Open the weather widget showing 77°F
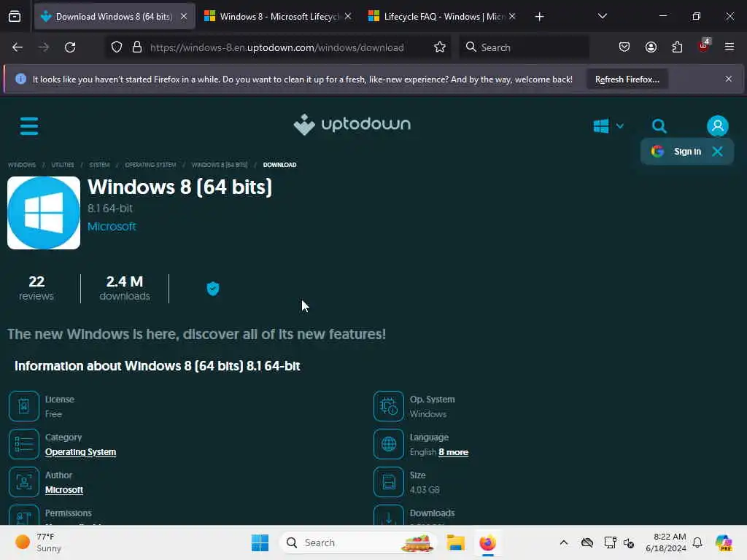The width and height of the screenshot is (747, 560). tap(38, 542)
